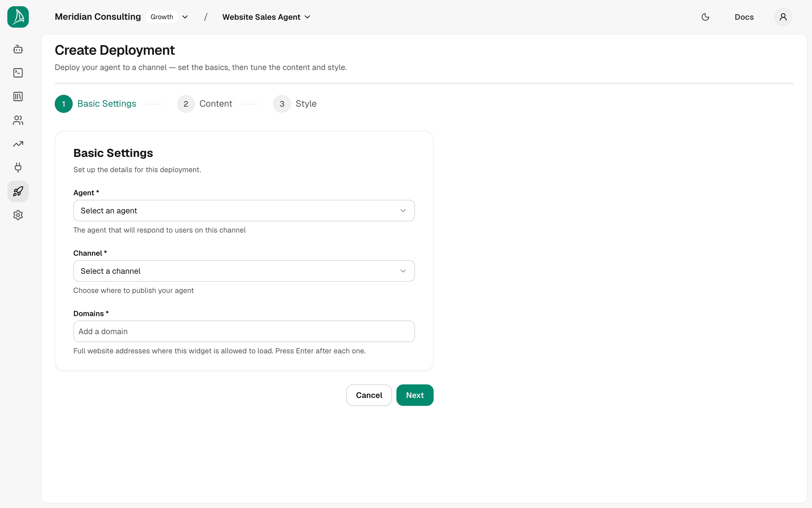Viewport: 812px width, 508px height.
Task: Open the analytics trending arrow icon
Action: (x=18, y=144)
